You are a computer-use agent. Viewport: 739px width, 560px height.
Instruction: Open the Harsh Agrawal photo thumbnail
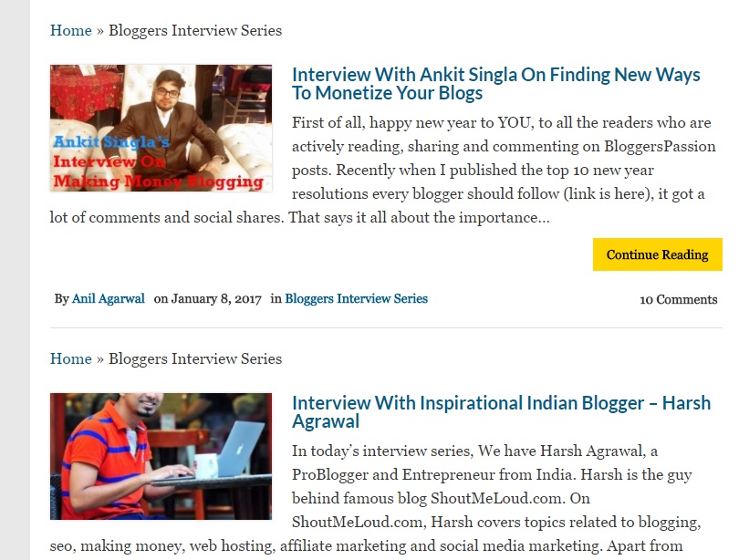click(x=161, y=456)
